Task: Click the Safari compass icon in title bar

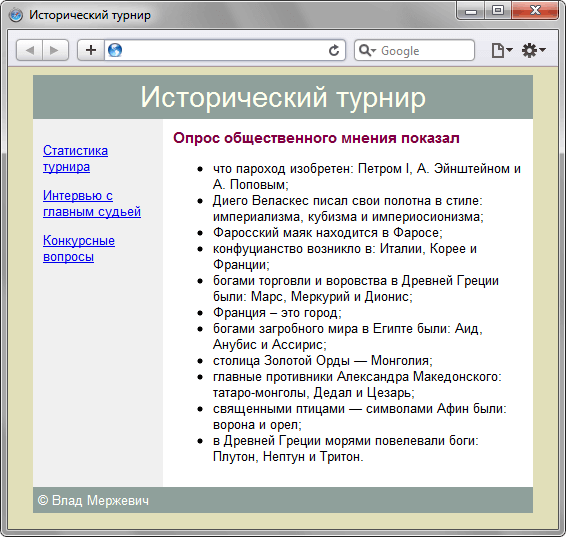Action: click(x=16, y=15)
